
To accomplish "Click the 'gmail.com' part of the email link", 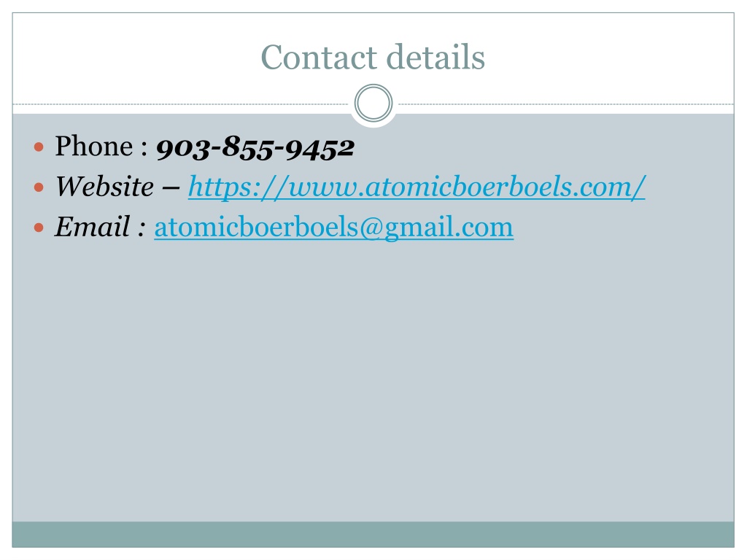I will (449, 227).
